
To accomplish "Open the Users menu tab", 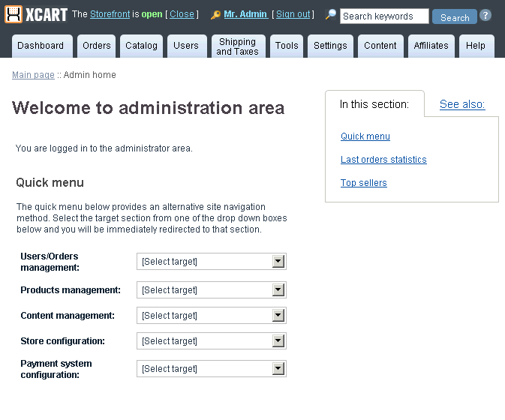I will coord(187,46).
